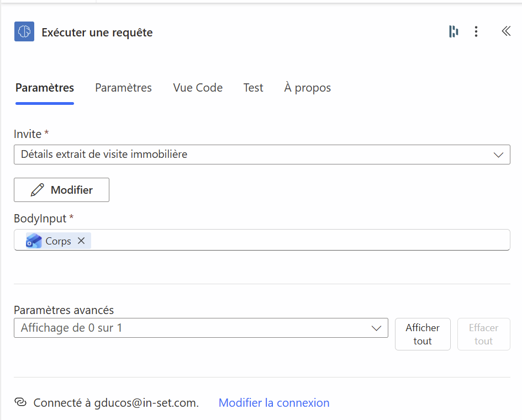Click the chain-link connection icon
This screenshot has width=522, height=420.
[20, 402]
